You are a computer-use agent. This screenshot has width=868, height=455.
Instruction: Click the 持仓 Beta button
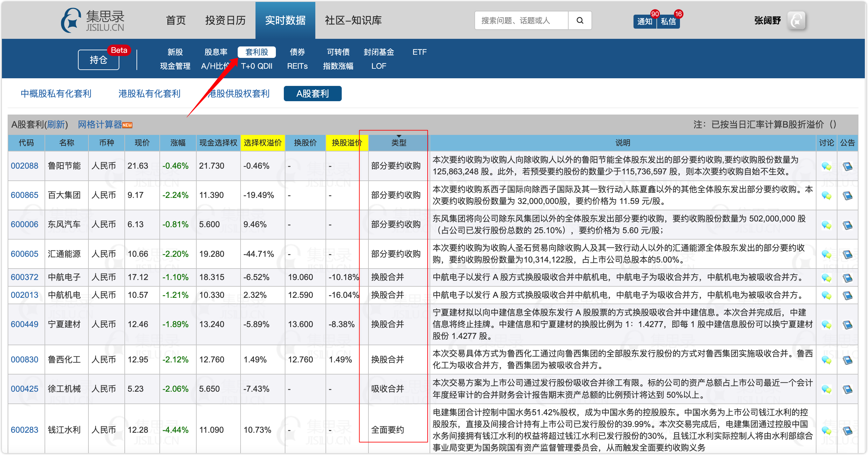tap(98, 60)
